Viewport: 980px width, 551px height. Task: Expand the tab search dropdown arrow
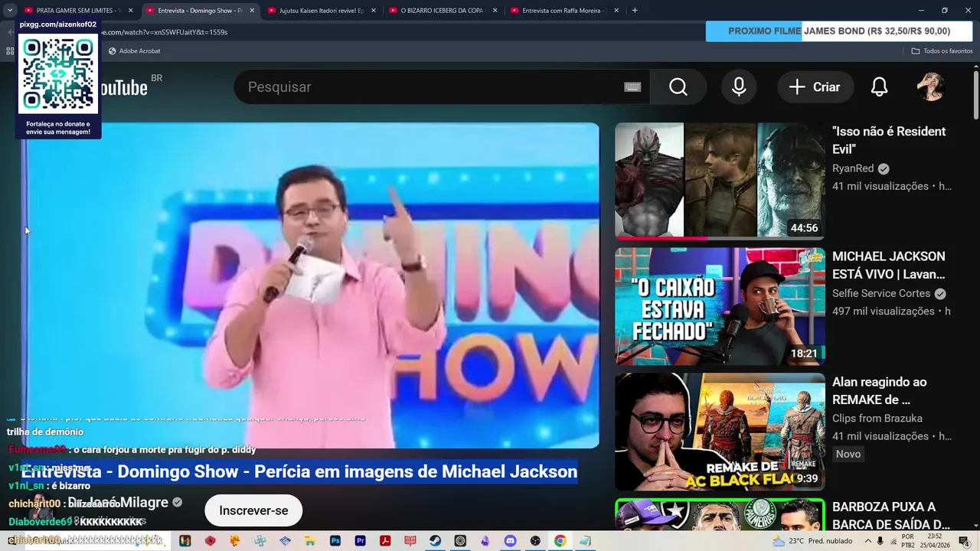click(10, 11)
